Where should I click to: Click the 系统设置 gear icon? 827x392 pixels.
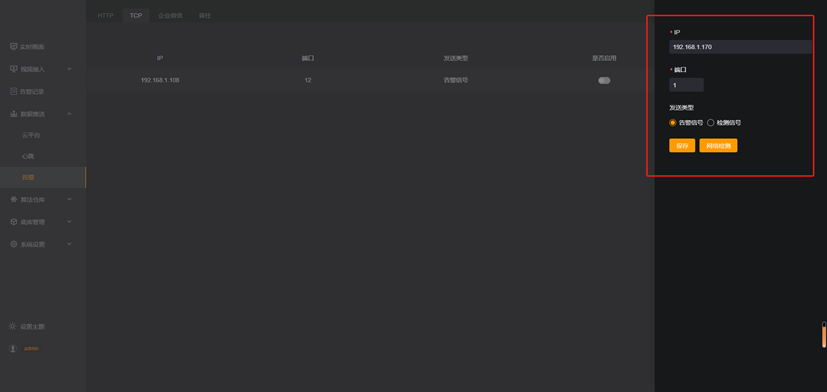14,244
